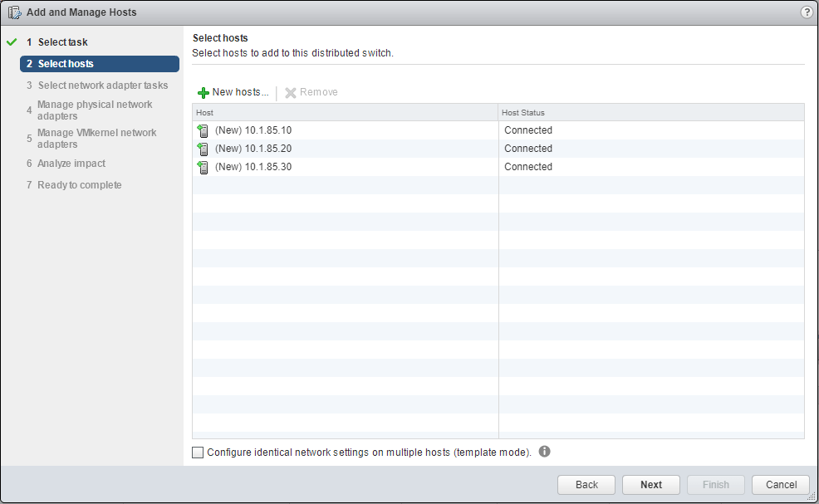Open step 4 Manage physical network adapters
This screenshot has height=504, width=819.
click(90, 110)
